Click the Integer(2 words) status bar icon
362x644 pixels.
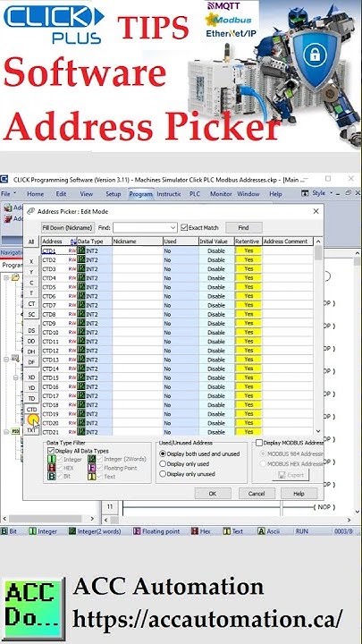point(72,531)
